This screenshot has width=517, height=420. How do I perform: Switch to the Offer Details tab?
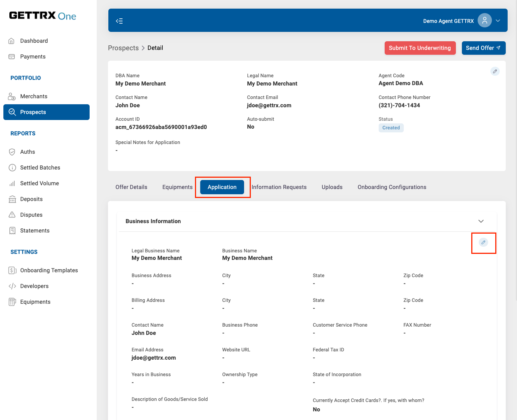131,187
